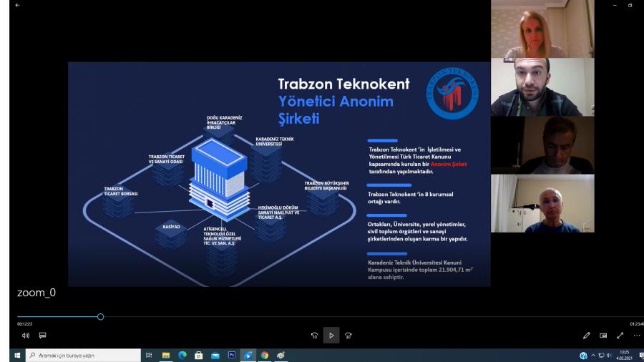Click the unplayed part of the video timeline
644x362 pixels.
click(358, 316)
